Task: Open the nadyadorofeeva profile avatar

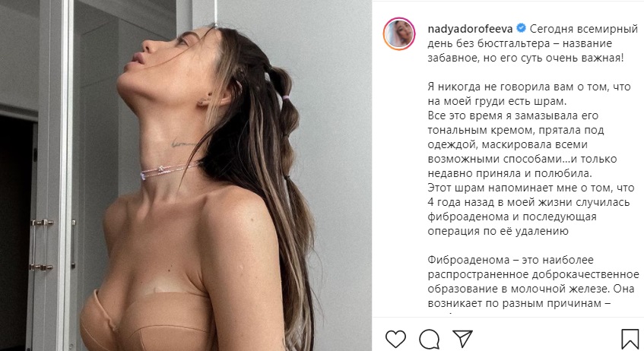Action: (x=399, y=34)
